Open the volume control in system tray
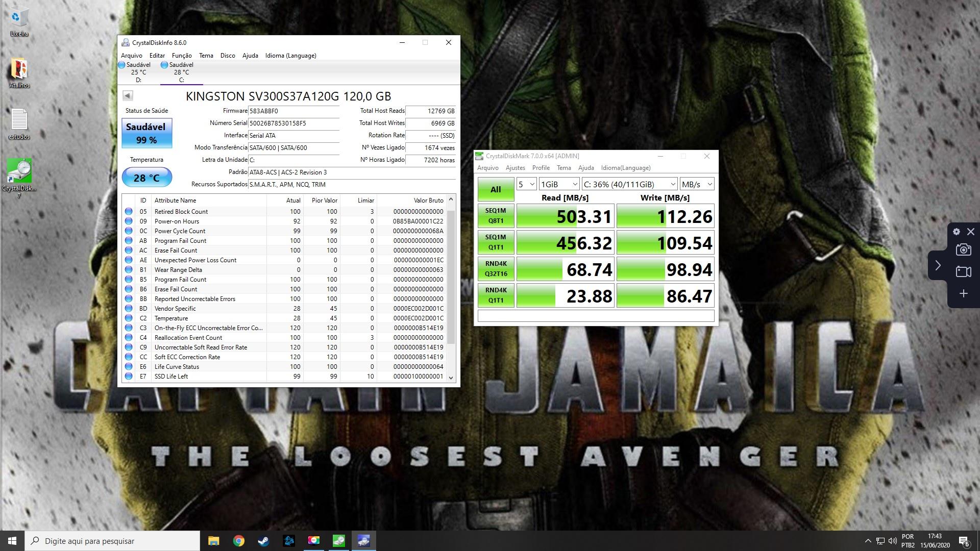980x551 pixels. coord(892,541)
